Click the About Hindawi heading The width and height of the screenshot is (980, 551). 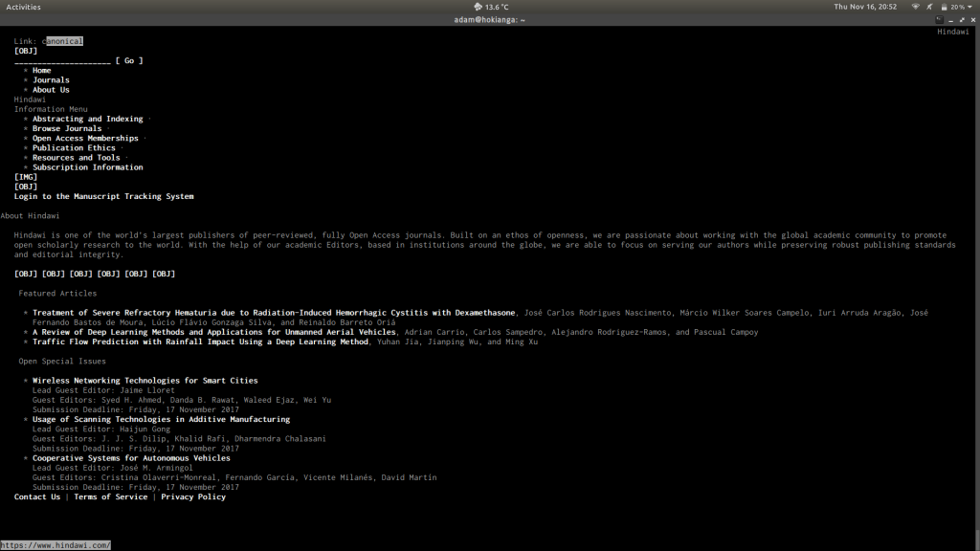tap(30, 215)
